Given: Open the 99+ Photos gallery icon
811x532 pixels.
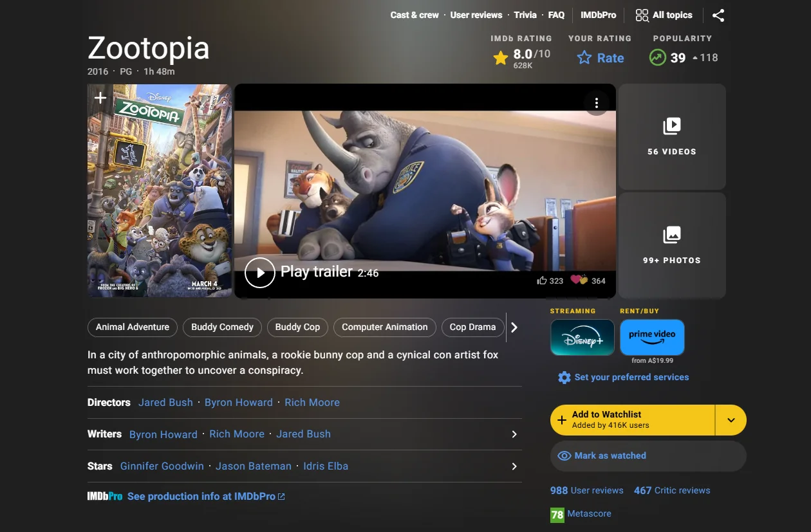Looking at the screenshot, I should tap(672, 235).
